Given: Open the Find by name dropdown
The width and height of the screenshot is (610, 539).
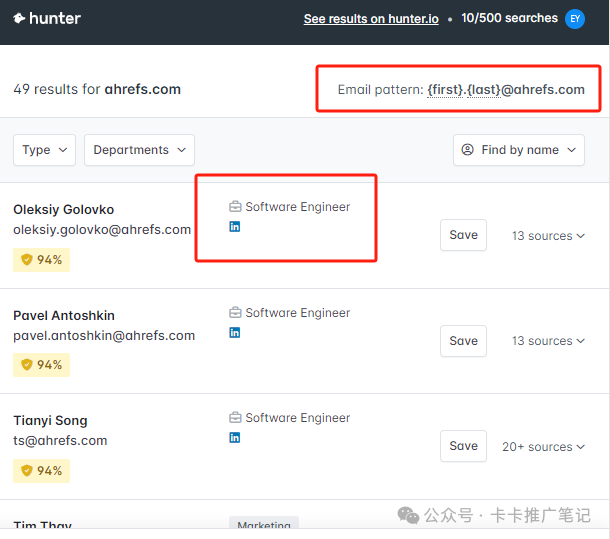Looking at the screenshot, I should 519,150.
